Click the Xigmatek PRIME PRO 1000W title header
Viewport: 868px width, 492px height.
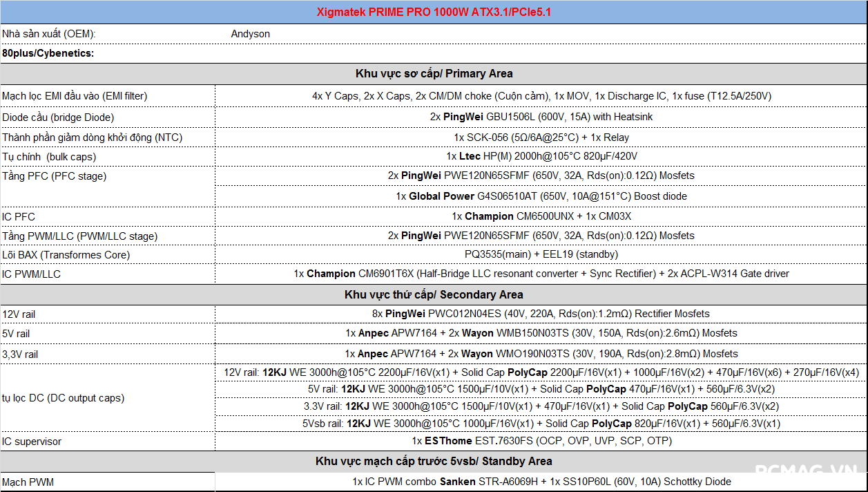coord(434,12)
